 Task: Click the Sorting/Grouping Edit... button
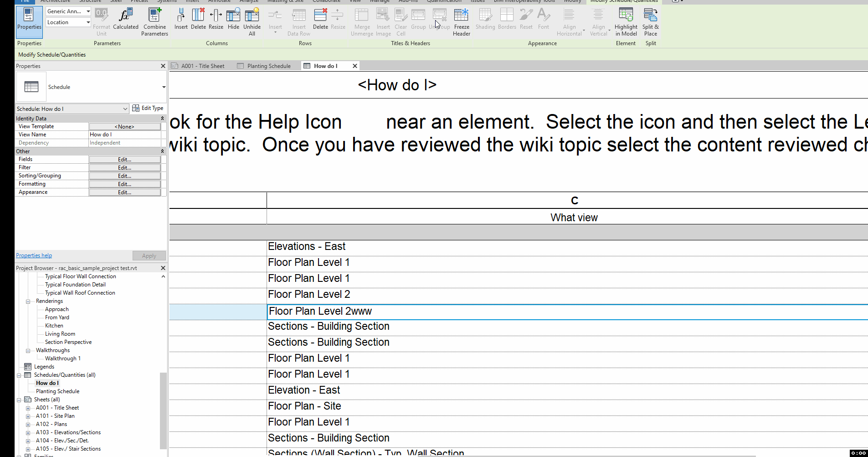125,176
